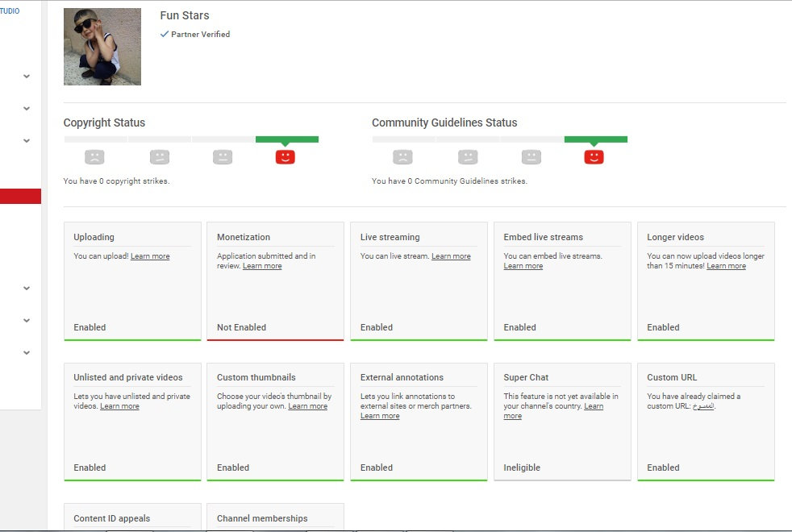Click the second gray Community Guidelines face

[468, 157]
